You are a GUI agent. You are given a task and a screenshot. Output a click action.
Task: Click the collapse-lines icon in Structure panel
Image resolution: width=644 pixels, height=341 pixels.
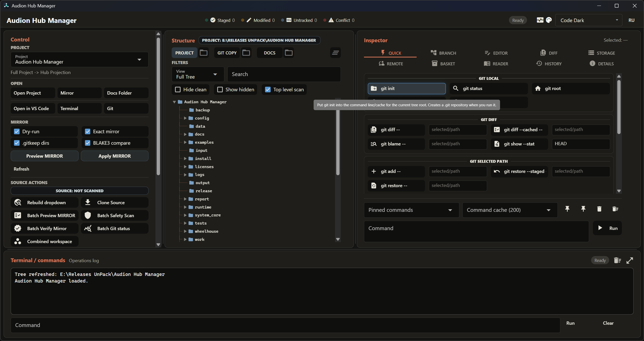tap(335, 53)
